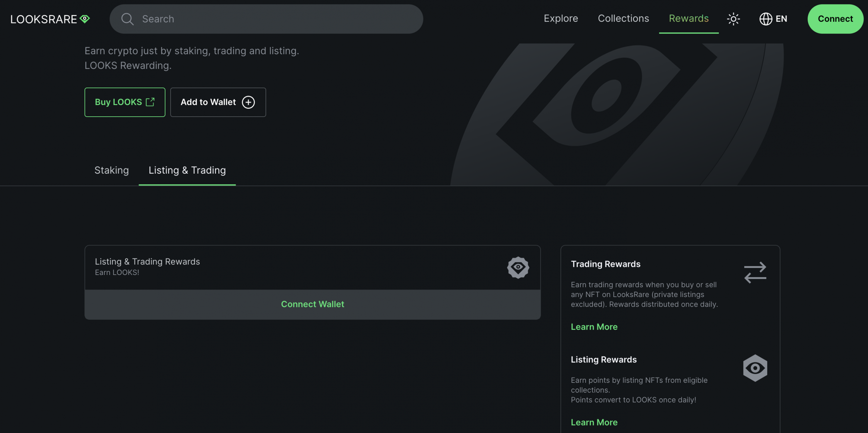The width and height of the screenshot is (868, 433).
Task: Click the LOOKS token eye icon in rewards card
Action: pyautogui.click(x=518, y=268)
